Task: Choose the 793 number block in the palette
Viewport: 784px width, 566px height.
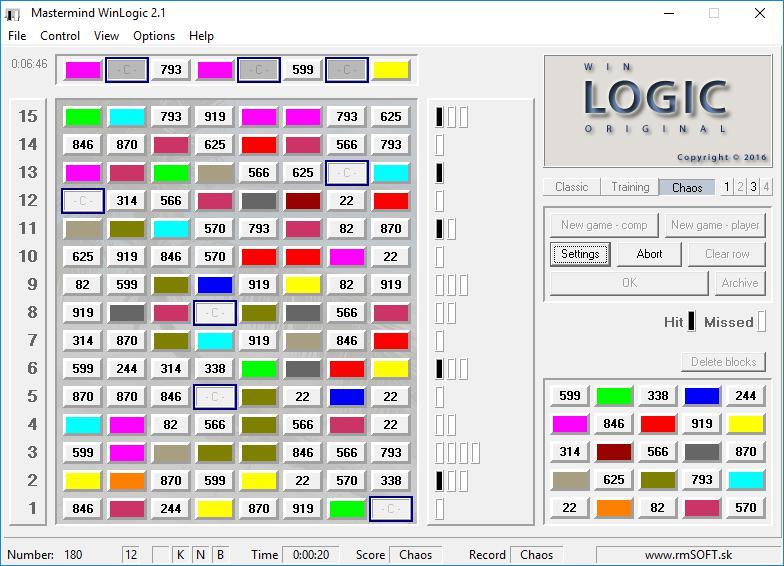Action: (x=702, y=480)
